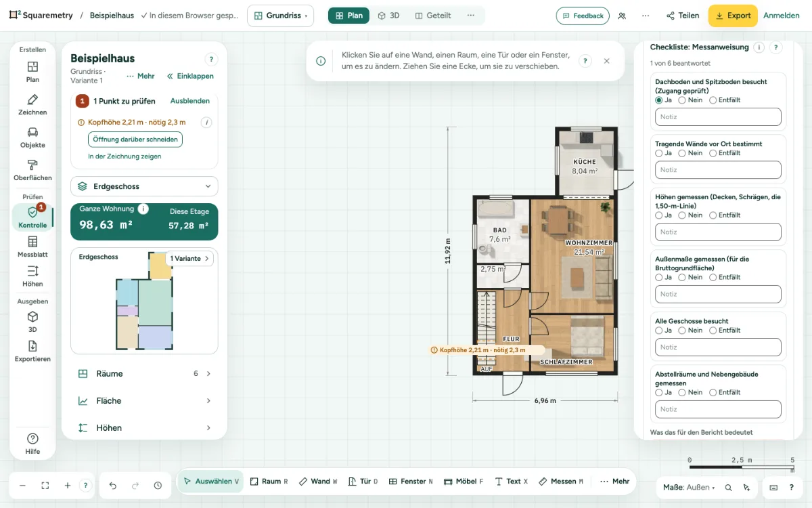
Task: Zoom in with the plus icon
Action: coord(68,486)
